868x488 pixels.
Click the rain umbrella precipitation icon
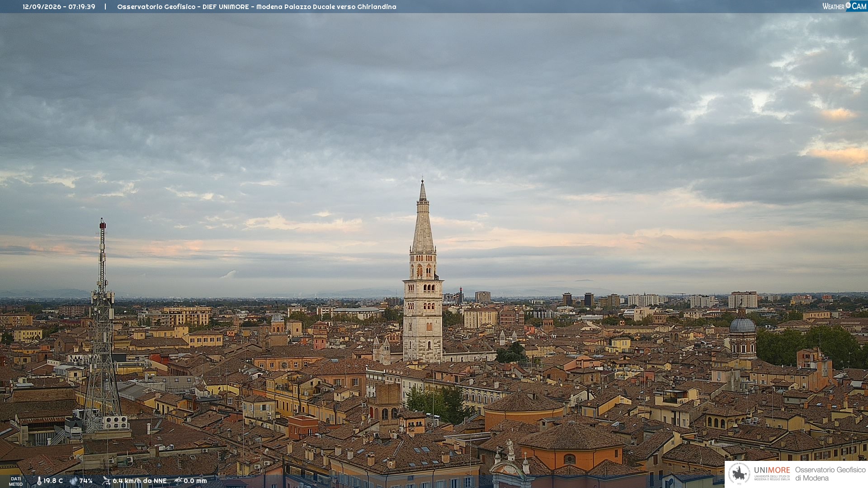(x=178, y=481)
